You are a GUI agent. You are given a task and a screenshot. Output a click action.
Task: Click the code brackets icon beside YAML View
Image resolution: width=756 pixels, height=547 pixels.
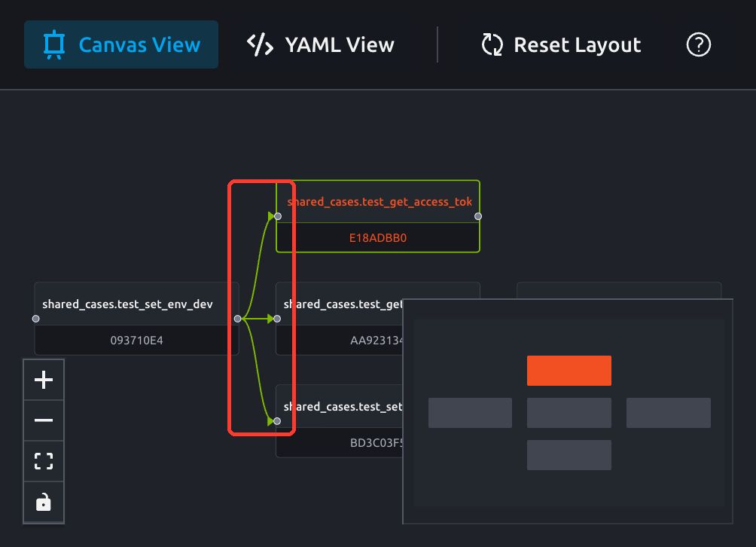[260, 45]
